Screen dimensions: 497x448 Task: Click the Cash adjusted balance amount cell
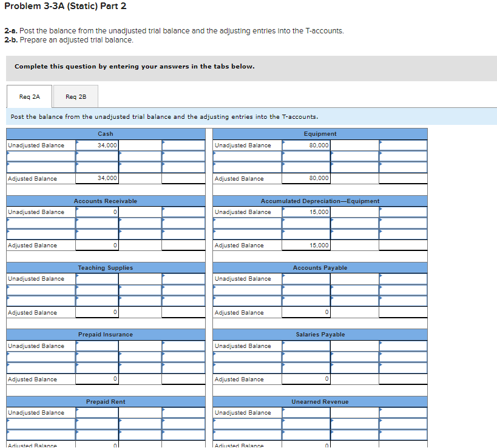97,178
